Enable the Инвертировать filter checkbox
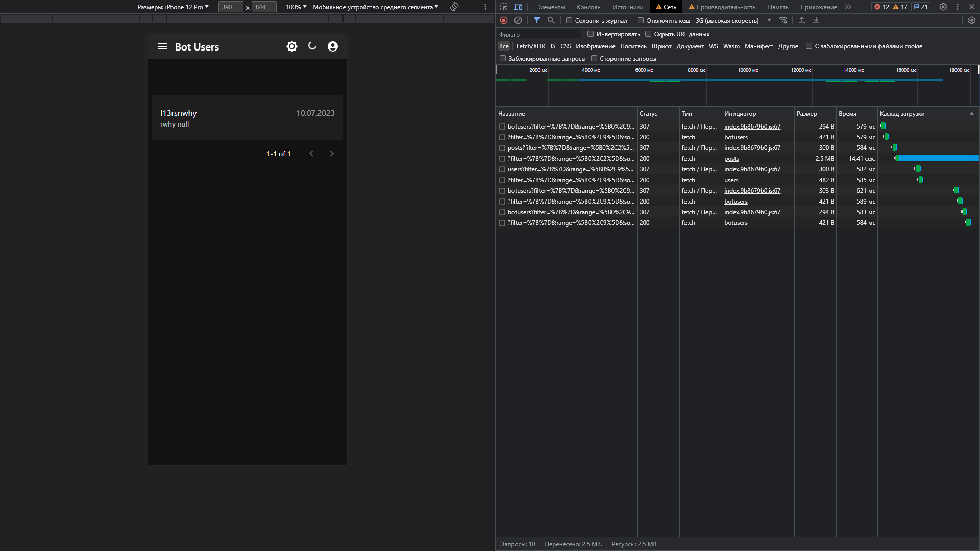 [591, 34]
